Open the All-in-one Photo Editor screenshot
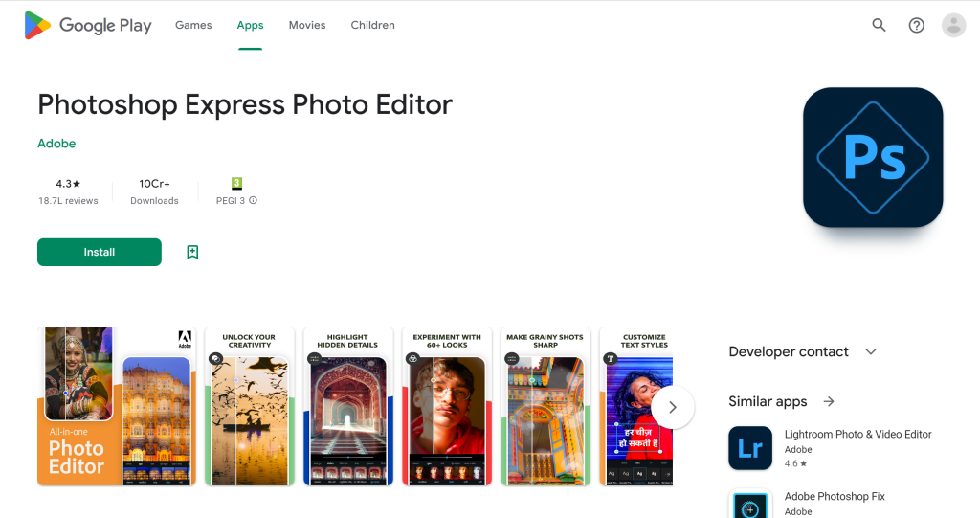 tap(117, 406)
